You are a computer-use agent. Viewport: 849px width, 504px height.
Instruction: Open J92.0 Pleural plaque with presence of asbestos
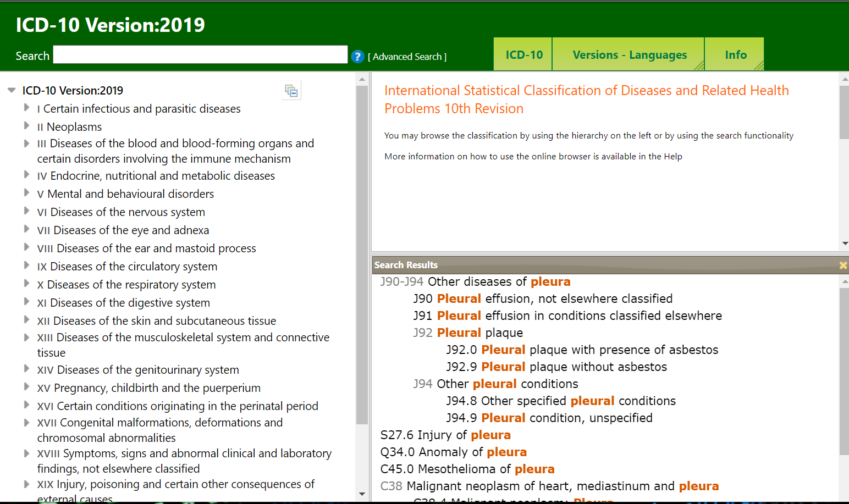click(x=582, y=350)
